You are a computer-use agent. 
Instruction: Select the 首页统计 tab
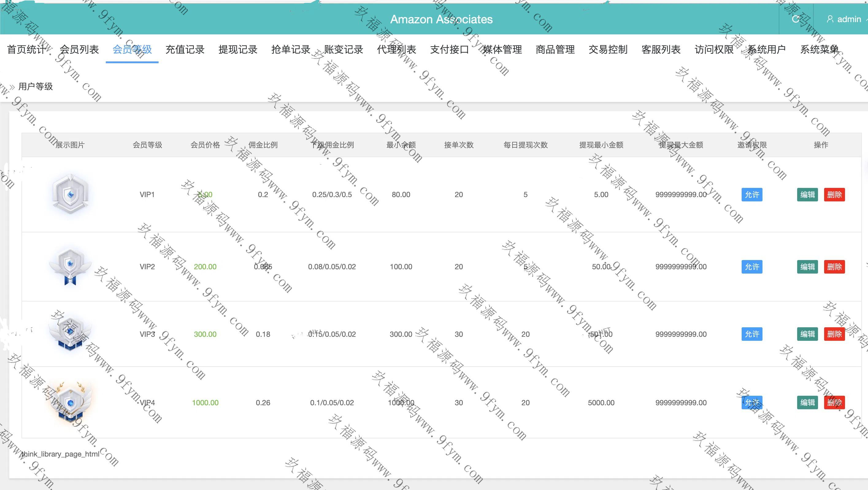point(26,49)
